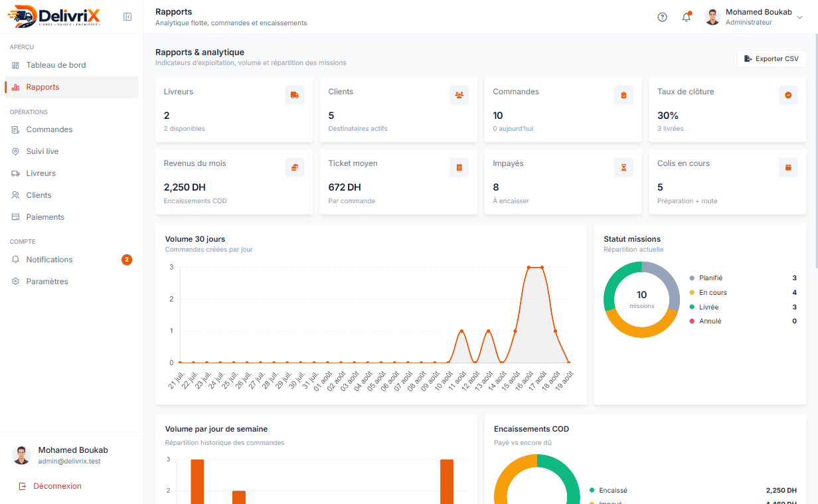The height and width of the screenshot is (504, 818).
Task: Click the Livreurs card truck icon
Action: point(295,95)
